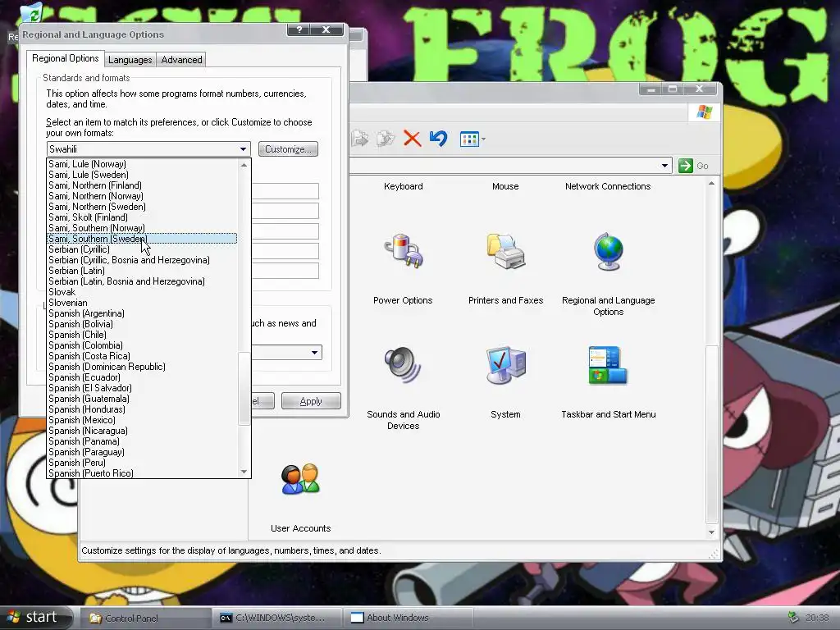
Task: Click the Move To folder toolbar icon
Action: click(360, 139)
